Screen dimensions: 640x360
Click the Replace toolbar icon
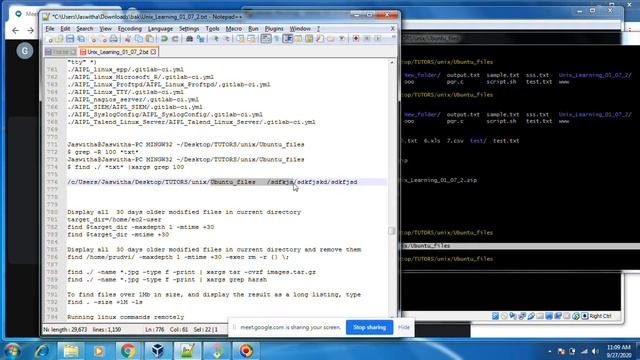pyautogui.click(x=200, y=39)
